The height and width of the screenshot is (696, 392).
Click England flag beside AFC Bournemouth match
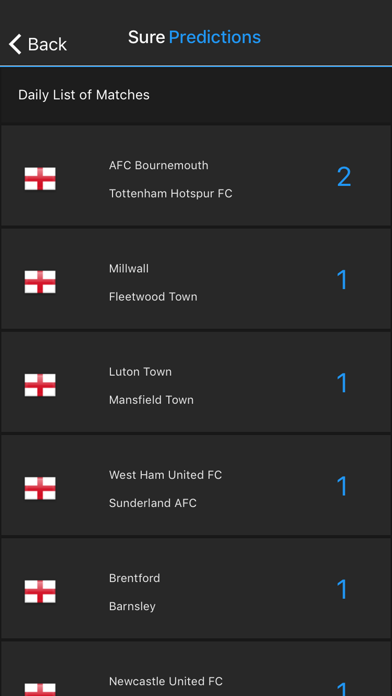(40, 179)
